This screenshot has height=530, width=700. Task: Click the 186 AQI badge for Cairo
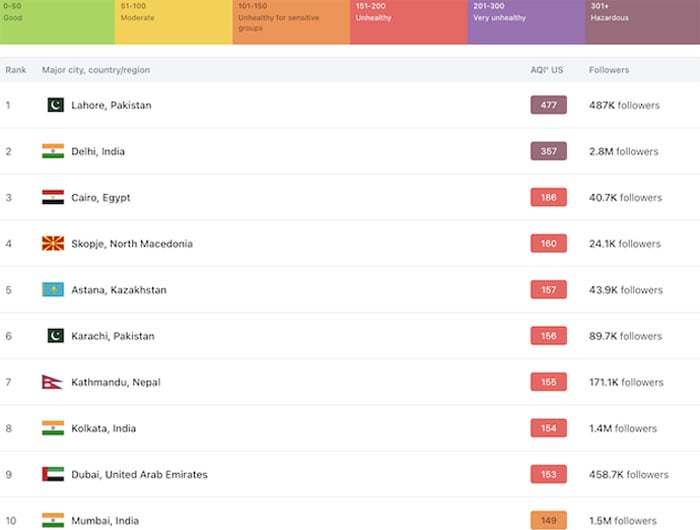tap(549, 197)
